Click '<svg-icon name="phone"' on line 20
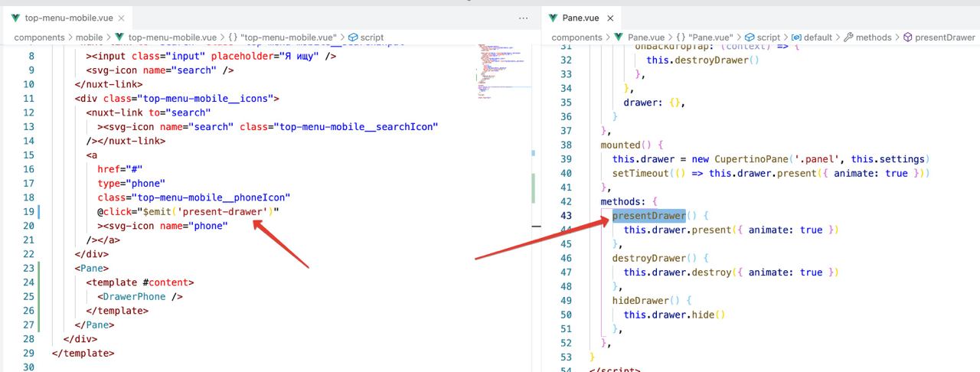The width and height of the screenshot is (980, 372). (162, 226)
